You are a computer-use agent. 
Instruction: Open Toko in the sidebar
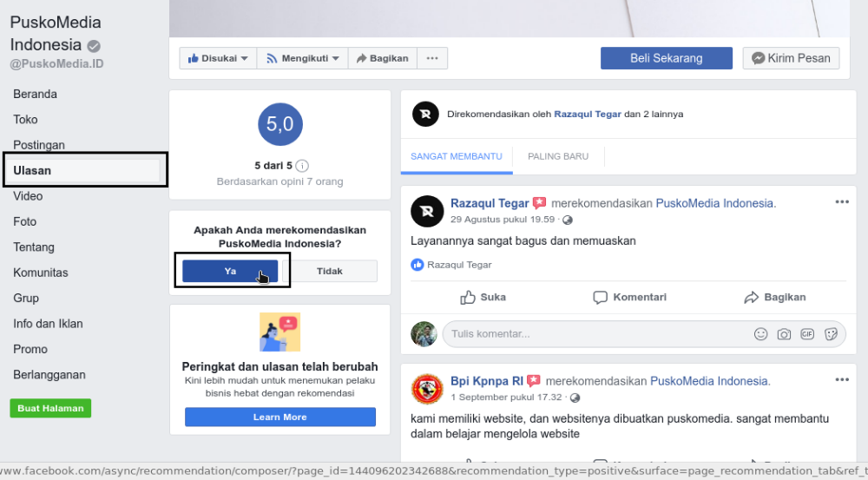point(25,120)
